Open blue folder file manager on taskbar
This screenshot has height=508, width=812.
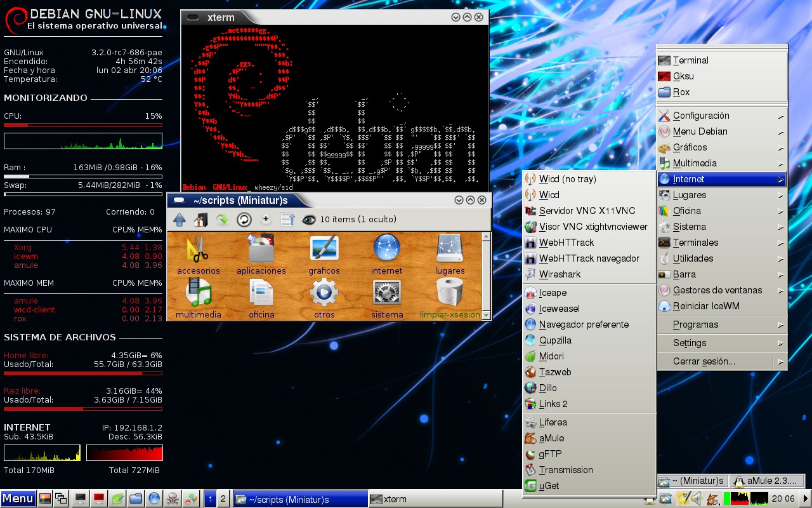136,498
